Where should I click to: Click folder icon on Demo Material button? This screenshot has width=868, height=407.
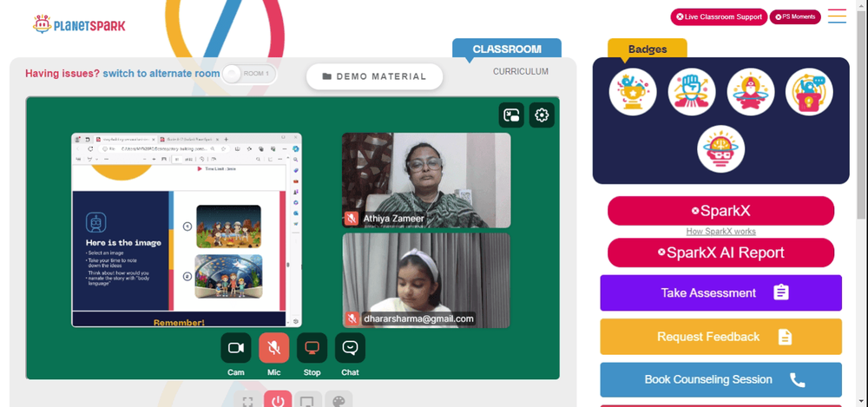326,76
